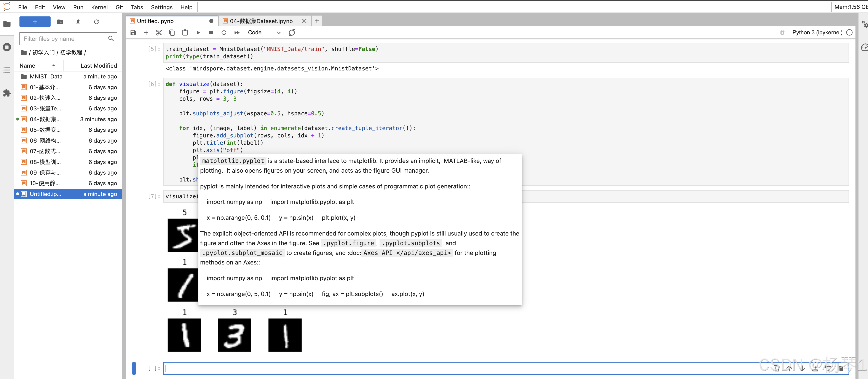Move the active cell down
The width and height of the screenshot is (868, 379).
point(802,368)
